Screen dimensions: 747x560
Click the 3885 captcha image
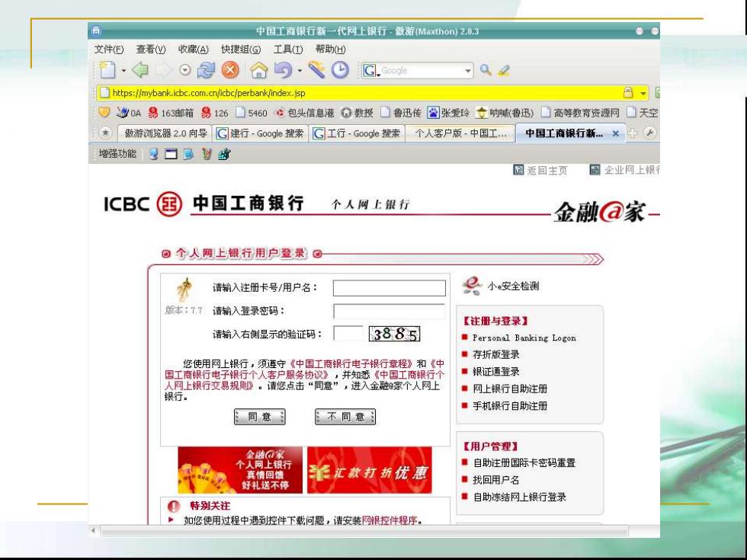click(395, 334)
